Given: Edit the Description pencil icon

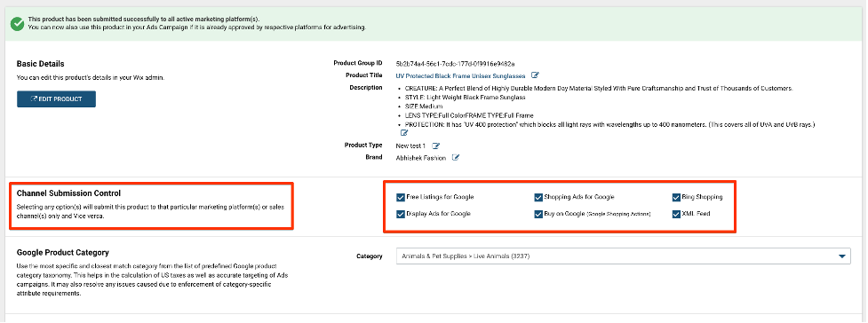Looking at the screenshot, I should point(404,133).
